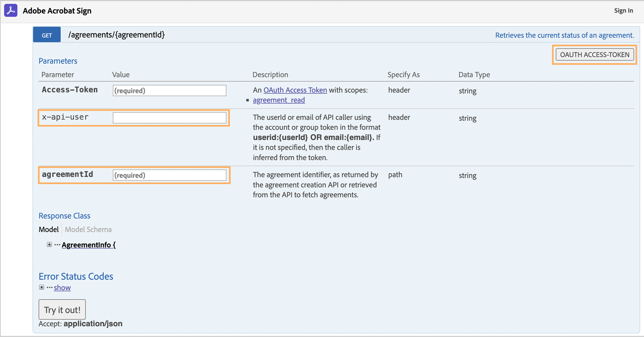Click the agreementId input field
This screenshot has height=337, width=644.
click(169, 175)
